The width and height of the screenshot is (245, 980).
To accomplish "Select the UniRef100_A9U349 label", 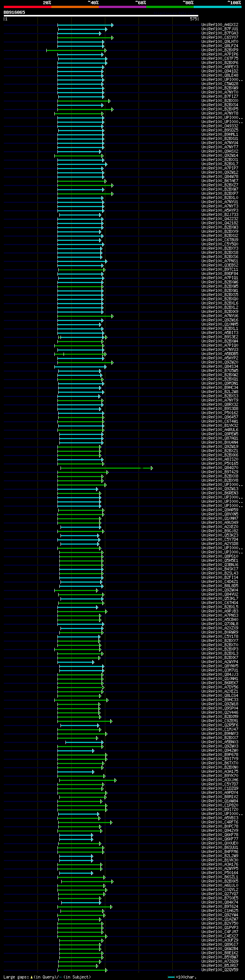I will [x=220, y=523].
